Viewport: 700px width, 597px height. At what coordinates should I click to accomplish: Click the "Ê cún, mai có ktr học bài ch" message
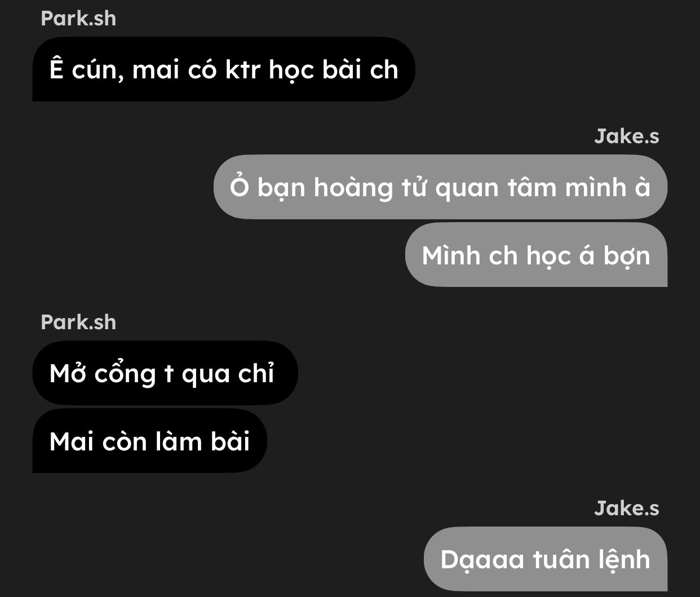(224, 69)
